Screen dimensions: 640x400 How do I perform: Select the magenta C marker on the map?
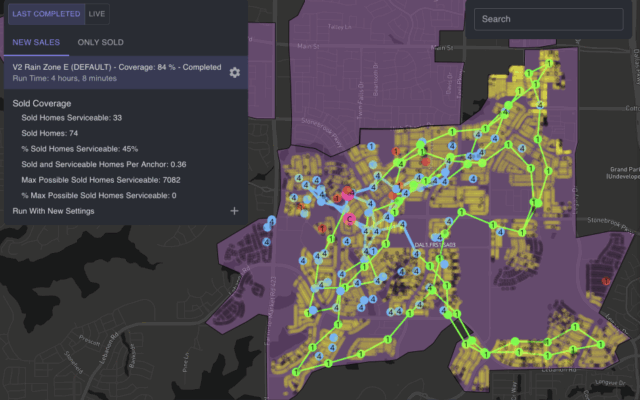click(x=349, y=217)
